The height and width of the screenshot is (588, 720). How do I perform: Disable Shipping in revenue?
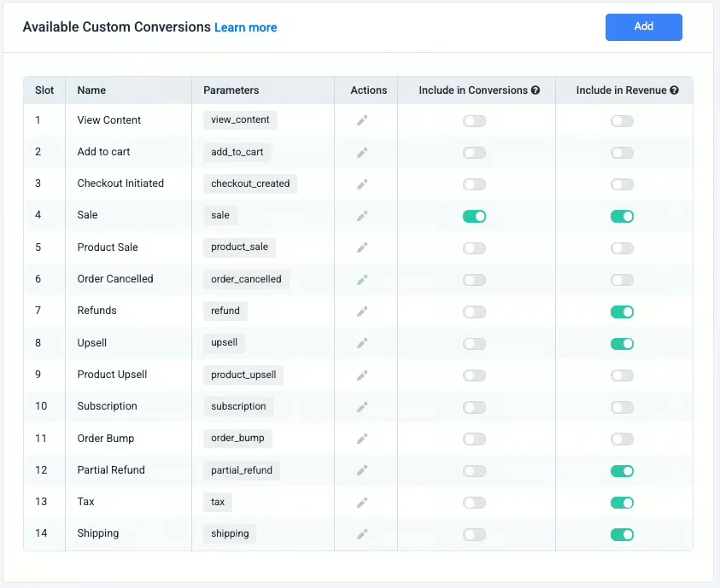click(x=622, y=534)
